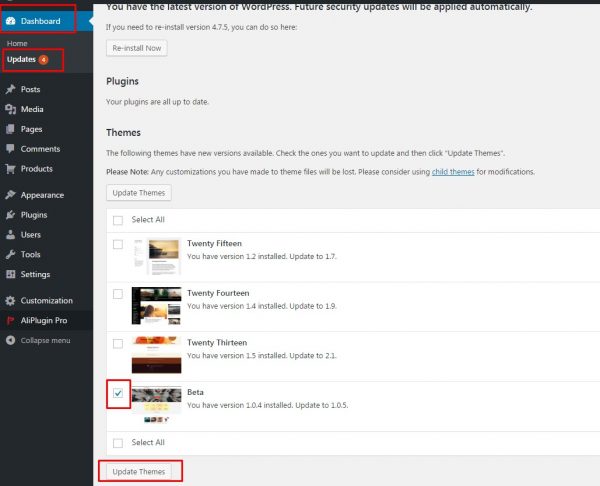Check the Twenty Fourteen theme checkbox
Image resolution: width=600 pixels, height=486 pixels.
point(118,294)
